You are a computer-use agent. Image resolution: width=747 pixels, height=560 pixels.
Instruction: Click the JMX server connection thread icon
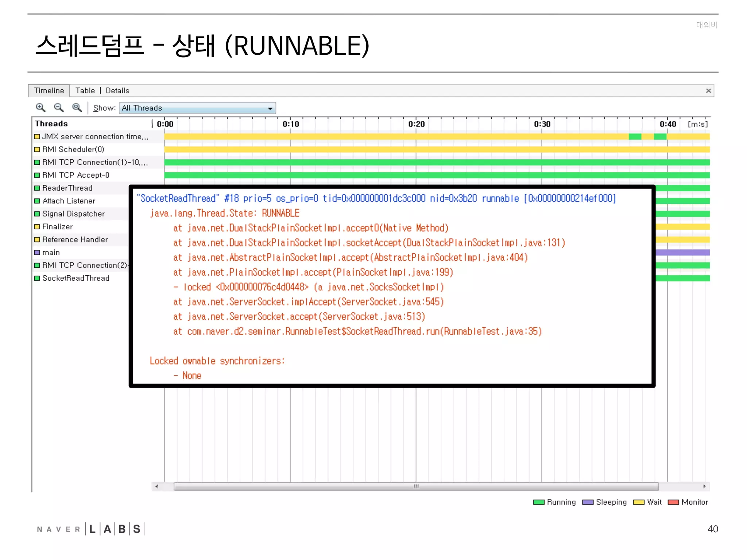(37, 137)
